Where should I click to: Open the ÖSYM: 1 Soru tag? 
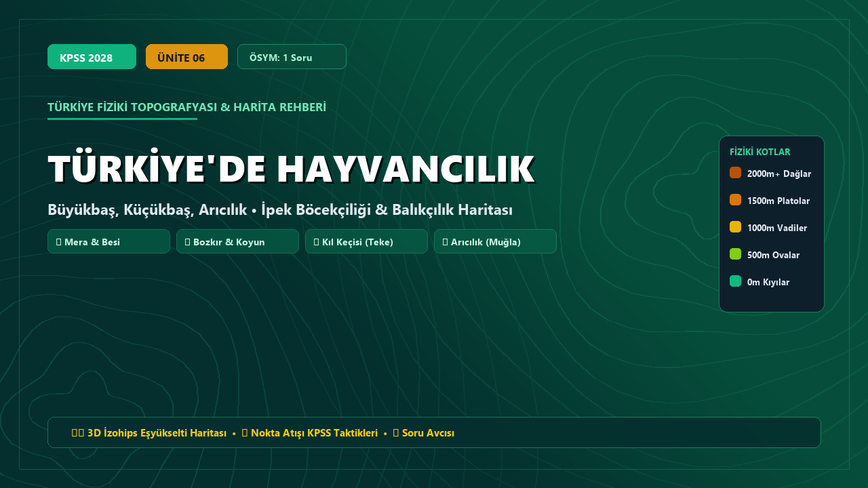(292, 57)
